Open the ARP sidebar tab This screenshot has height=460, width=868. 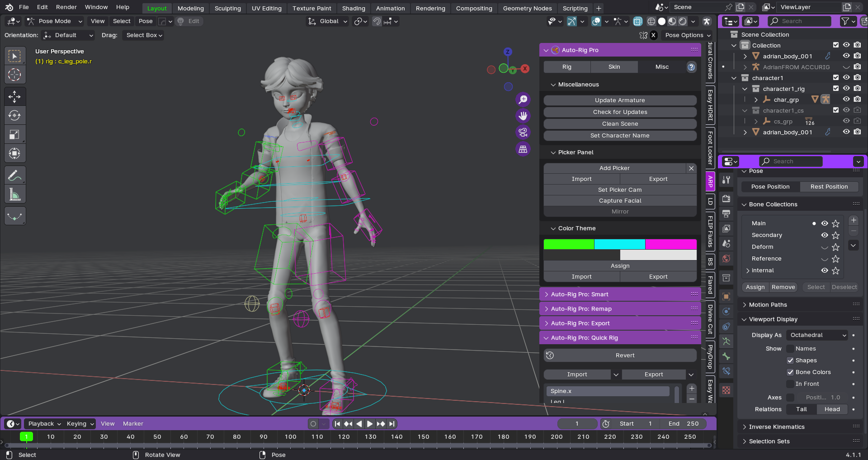point(710,181)
